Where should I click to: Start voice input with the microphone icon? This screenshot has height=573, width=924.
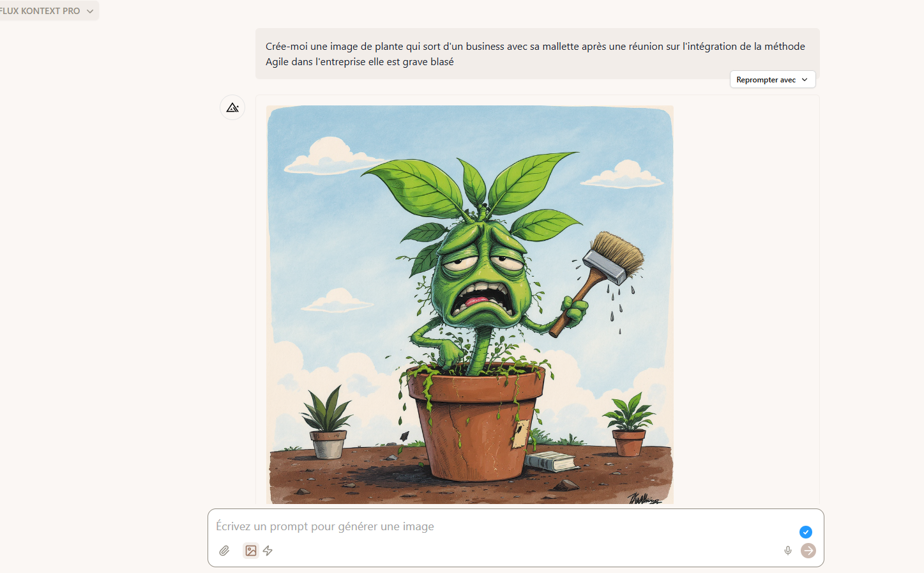[x=788, y=551]
